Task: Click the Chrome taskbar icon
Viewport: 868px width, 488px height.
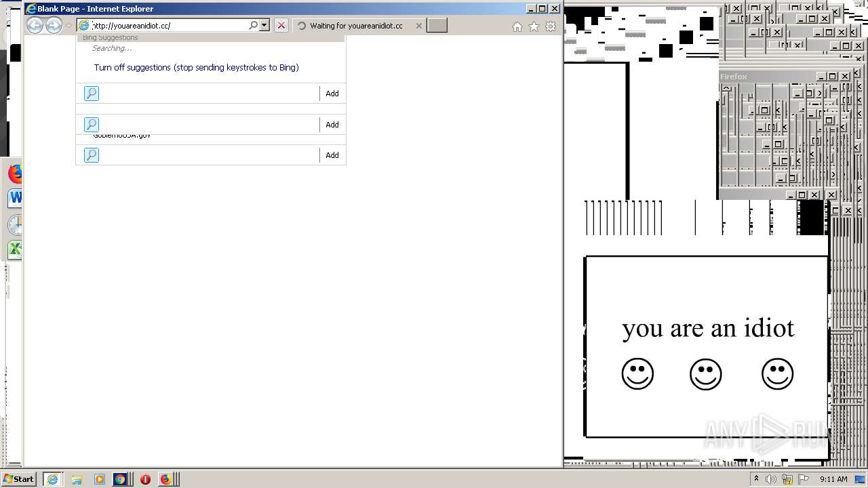Action: 120,479
